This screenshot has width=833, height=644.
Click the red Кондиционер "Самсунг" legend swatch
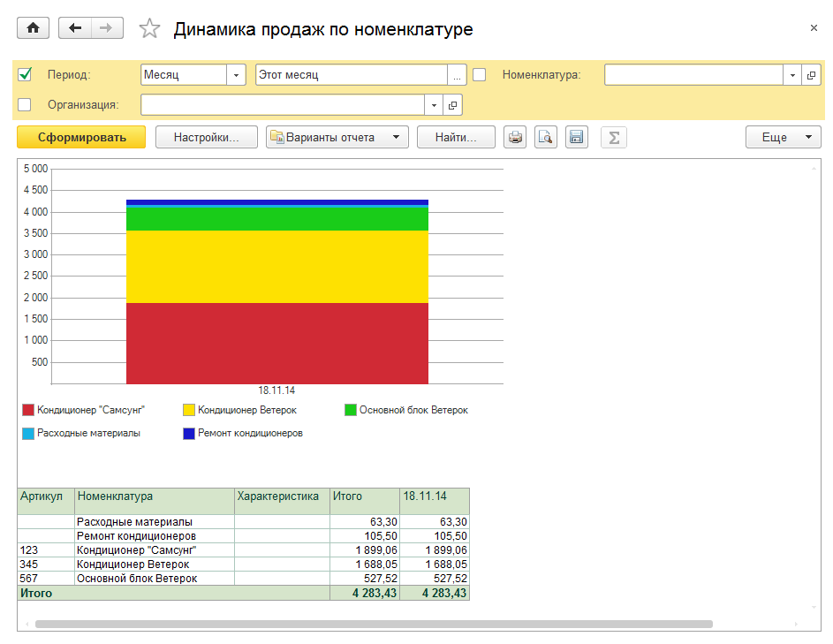(x=28, y=410)
